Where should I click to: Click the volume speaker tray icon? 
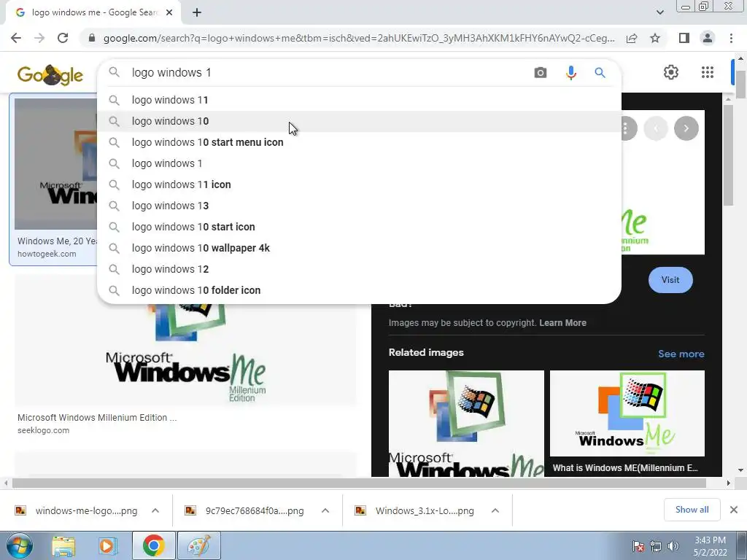pos(673,546)
